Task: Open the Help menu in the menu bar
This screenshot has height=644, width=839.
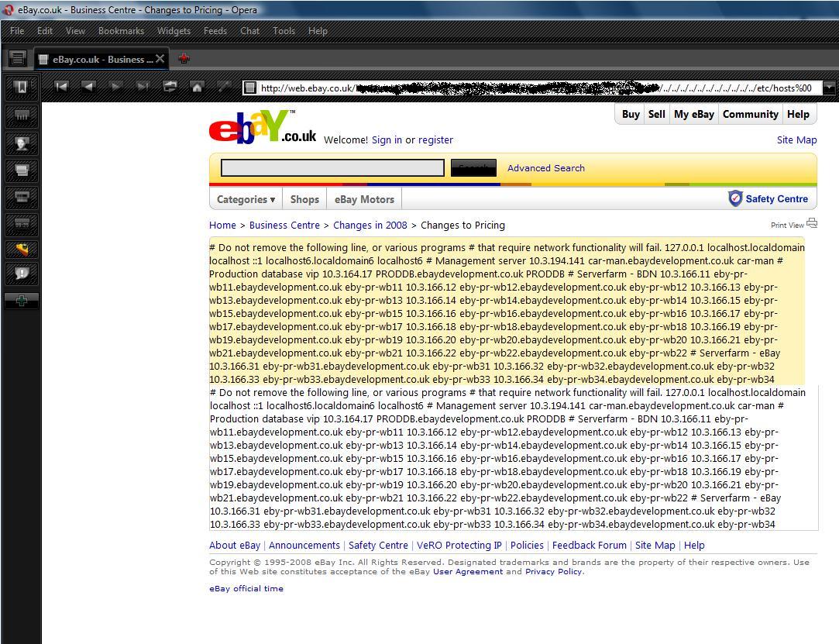Action: 318,31
